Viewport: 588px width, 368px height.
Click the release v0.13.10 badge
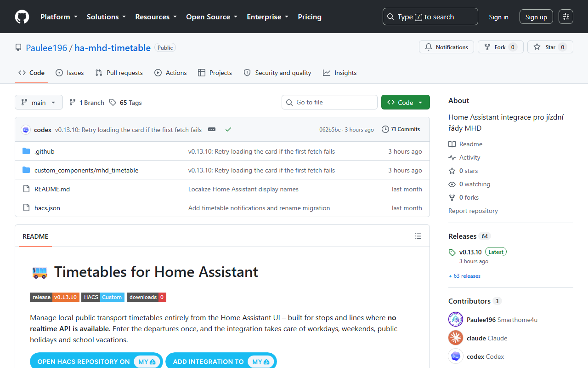pos(55,297)
